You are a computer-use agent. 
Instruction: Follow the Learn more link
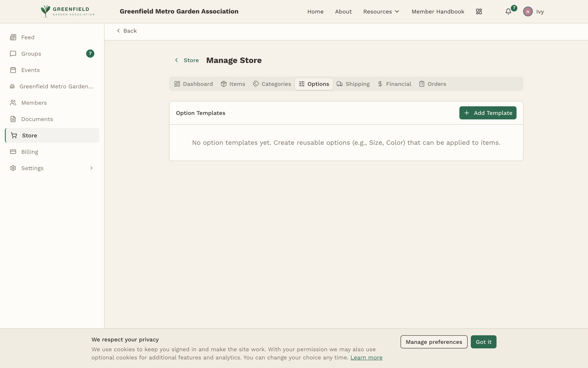pos(366,358)
